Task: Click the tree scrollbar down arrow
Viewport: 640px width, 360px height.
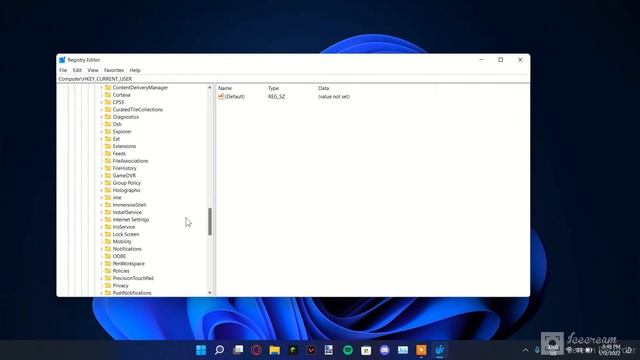Action: [210, 293]
